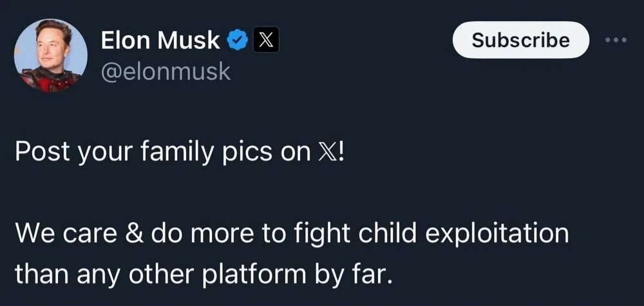
Task: Click the ampersand symbol in the post
Action: [x=133, y=233]
